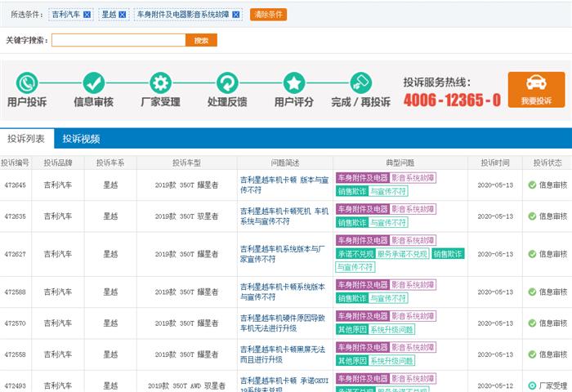
Task: Switch to the 投诉视频 tab
Action: click(x=81, y=139)
